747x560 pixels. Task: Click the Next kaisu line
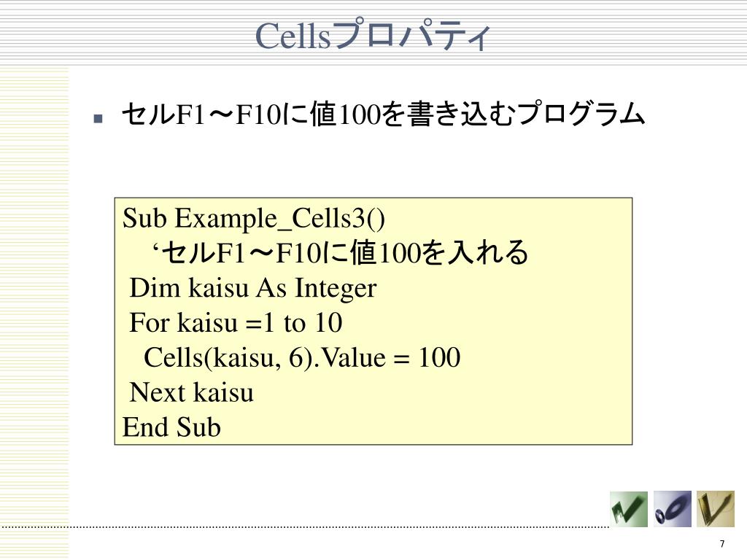192,392
